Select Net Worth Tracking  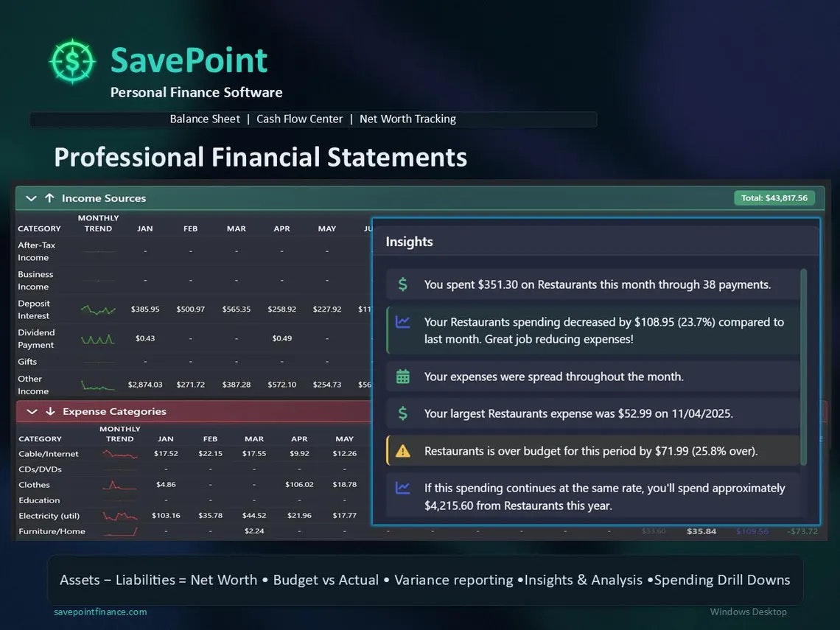point(407,119)
